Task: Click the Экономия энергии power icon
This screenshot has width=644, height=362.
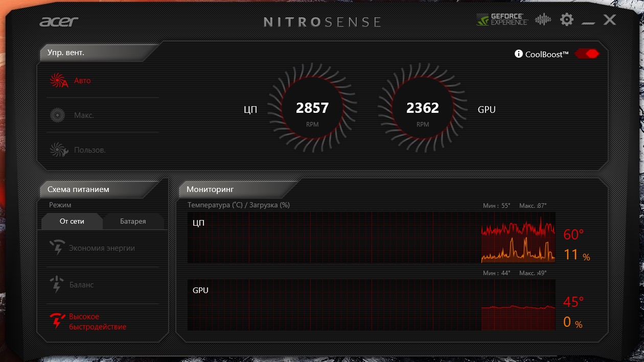Action: tap(57, 248)
